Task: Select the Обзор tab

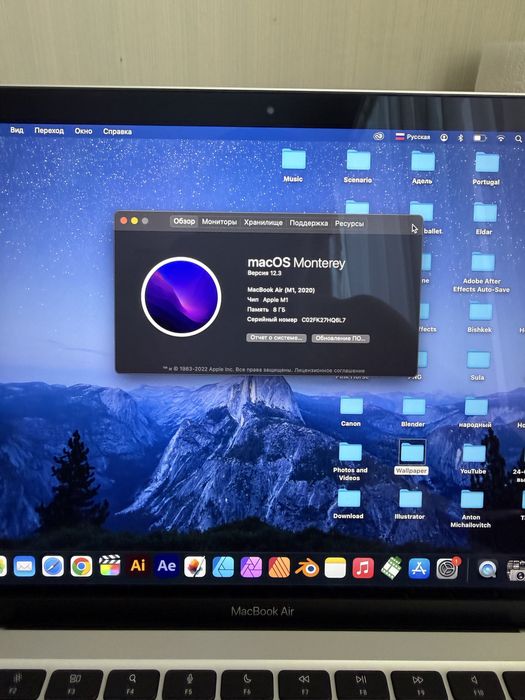Action: (x=184, y=221)
